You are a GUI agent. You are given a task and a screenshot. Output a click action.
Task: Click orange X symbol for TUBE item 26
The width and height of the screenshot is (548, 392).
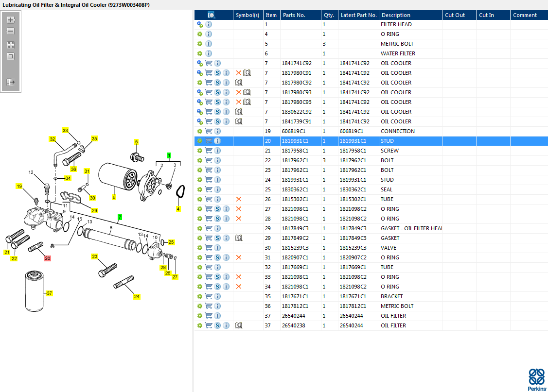point(239,199)
